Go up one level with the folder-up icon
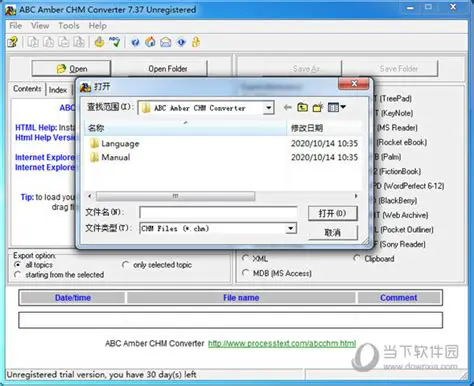This screenshot has width=474, height=386. pos(302,107)
